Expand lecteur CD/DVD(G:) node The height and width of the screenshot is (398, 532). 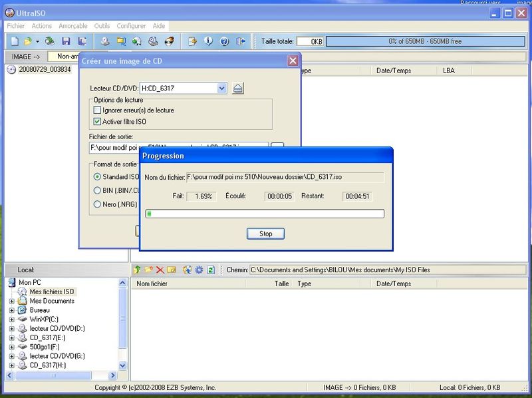[x=11, y=356]
